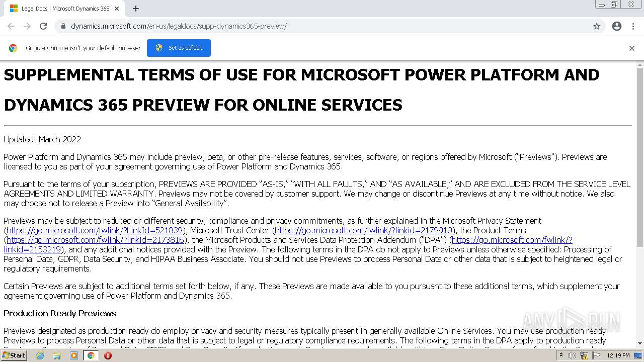The height and width of the screenshot is (362, 644).
Task: Click the Chrome logo in notification bar
Action: pos(13,48)
